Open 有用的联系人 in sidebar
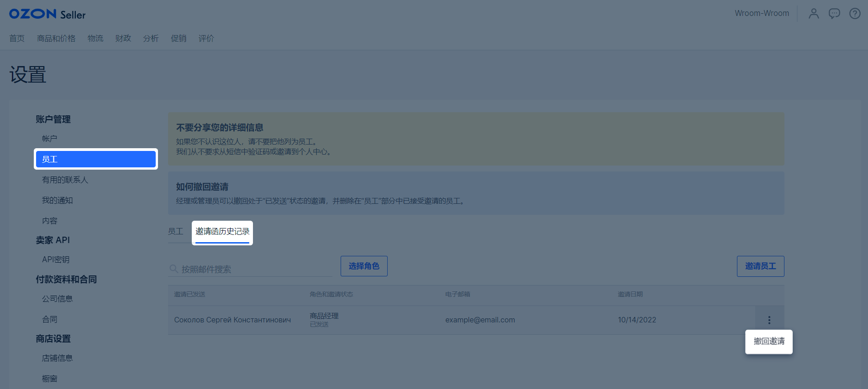The height and width of the screenshot is (389, 868). [x=65, y=180]
